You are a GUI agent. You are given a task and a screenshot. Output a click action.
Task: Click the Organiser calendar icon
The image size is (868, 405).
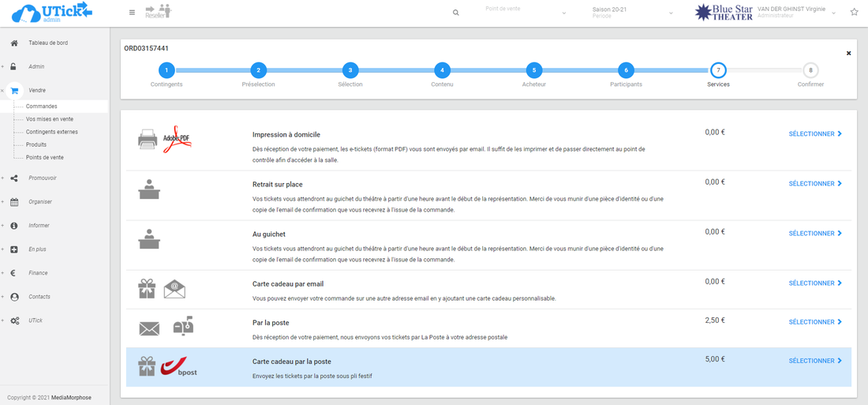(14, 202)
